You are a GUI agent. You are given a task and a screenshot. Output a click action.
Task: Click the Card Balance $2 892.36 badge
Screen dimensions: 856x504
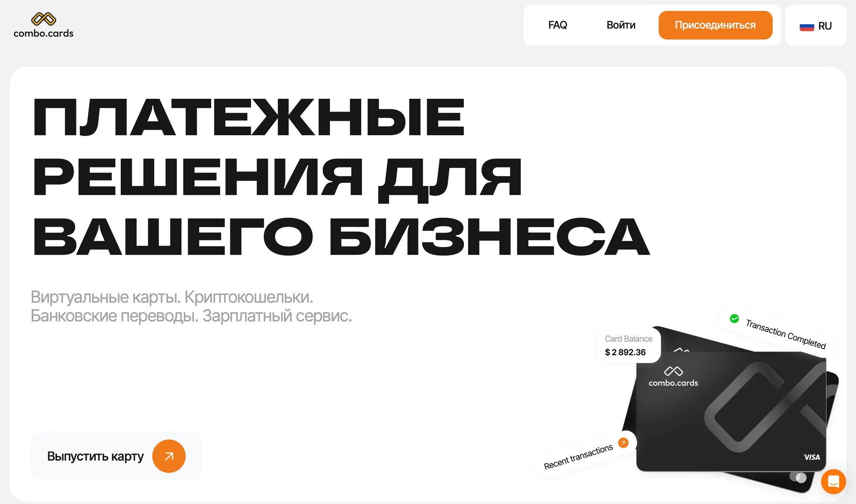[x=629, y=345]
